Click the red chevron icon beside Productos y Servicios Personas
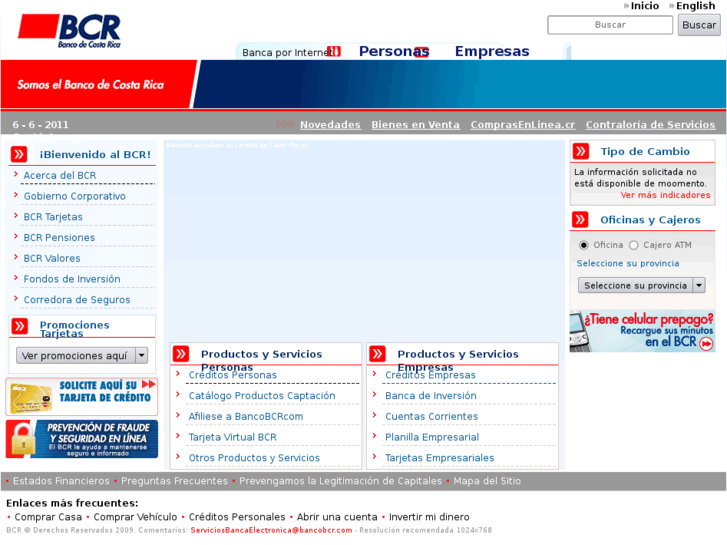Image resolution: width=727 pixels, height=545 pixels. point(181,354)
